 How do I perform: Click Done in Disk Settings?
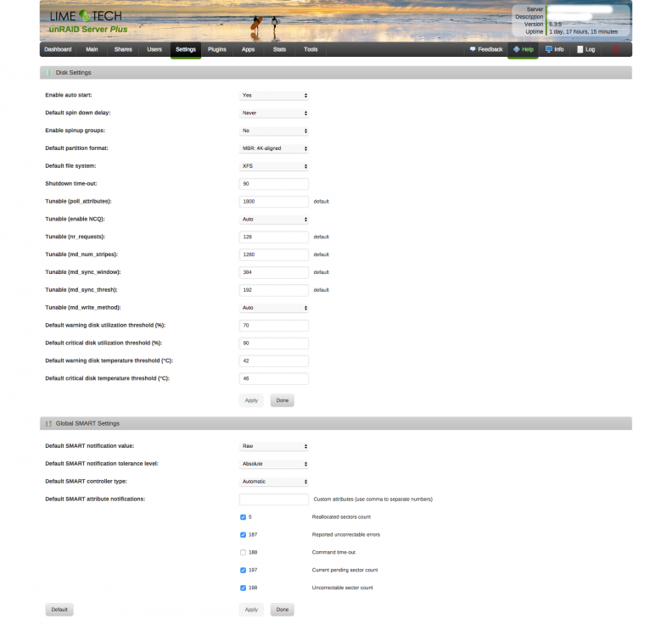[x=282, y=400]
